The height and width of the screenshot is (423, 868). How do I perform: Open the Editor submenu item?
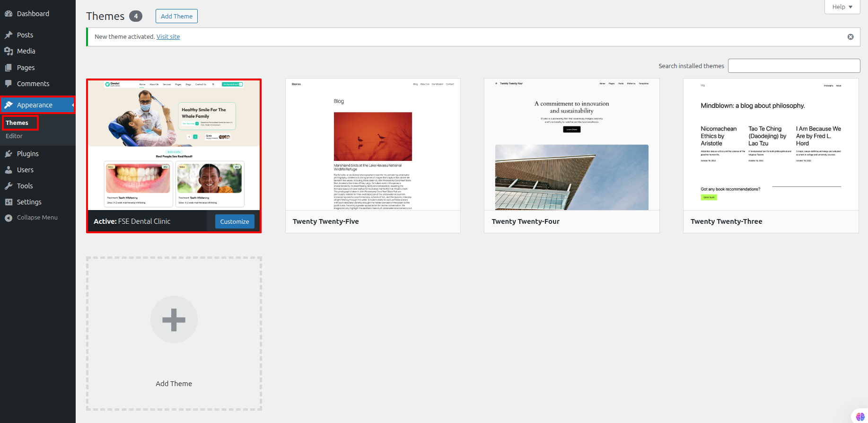click(14, 136)
